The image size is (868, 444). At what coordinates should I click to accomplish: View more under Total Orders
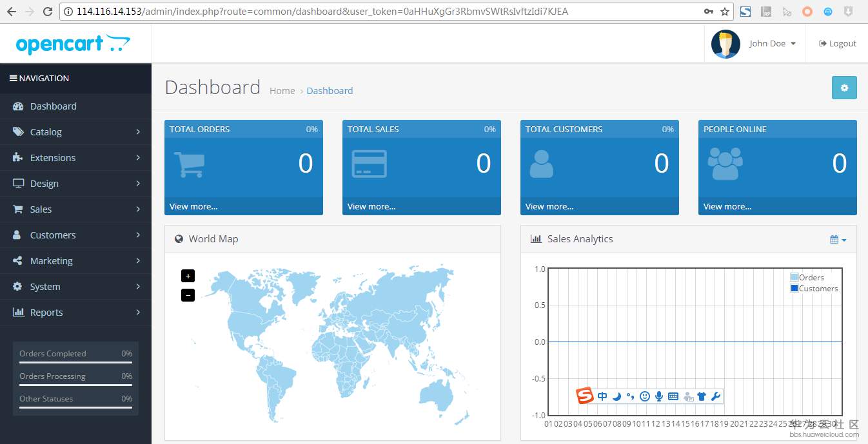[x=193, y=206]
